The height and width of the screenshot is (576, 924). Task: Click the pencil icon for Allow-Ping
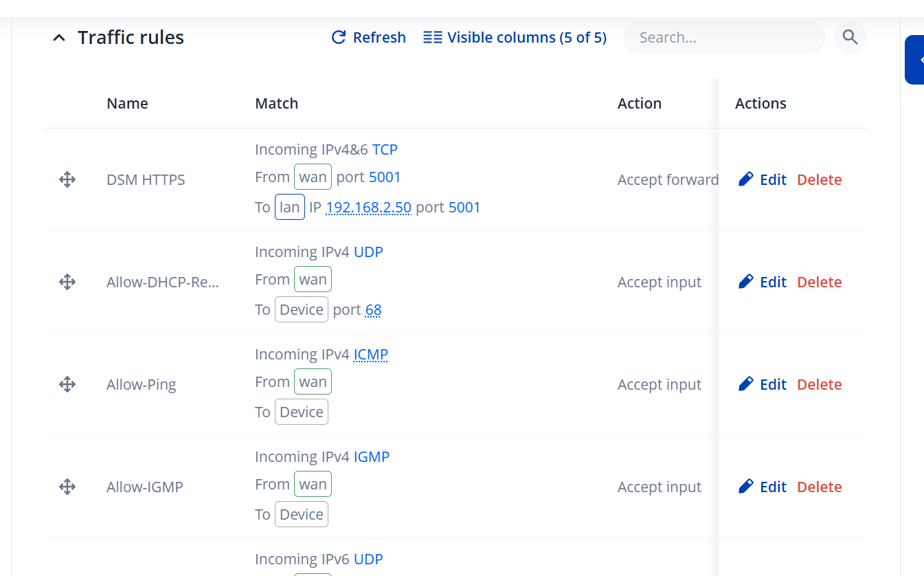[x=745, y=384]
